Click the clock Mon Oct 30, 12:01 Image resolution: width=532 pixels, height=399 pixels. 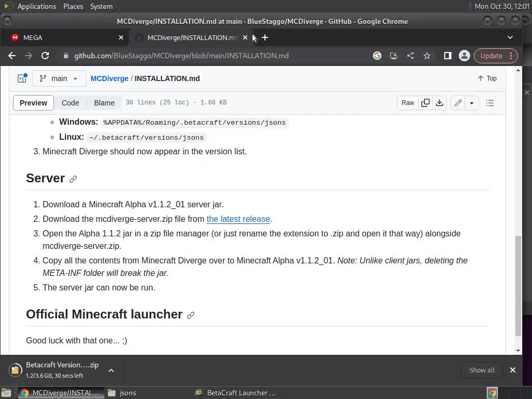point(502,6)
